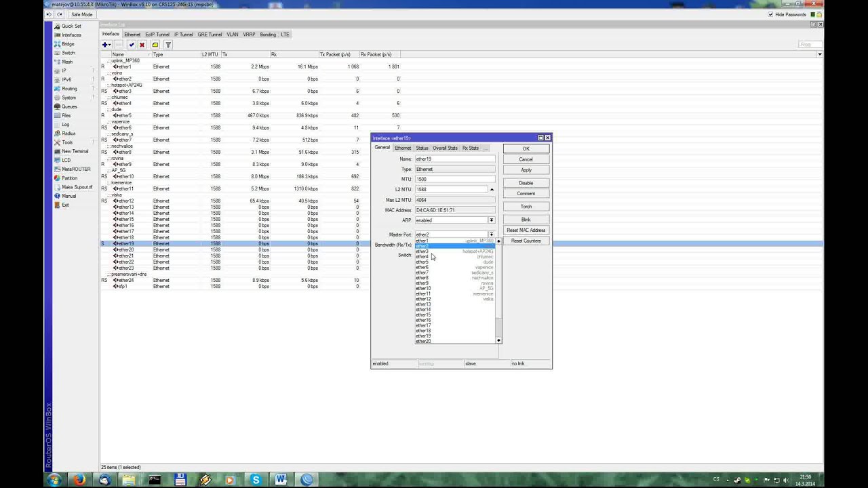Enable interface with blue checkmark icon

tap(132, 45)
